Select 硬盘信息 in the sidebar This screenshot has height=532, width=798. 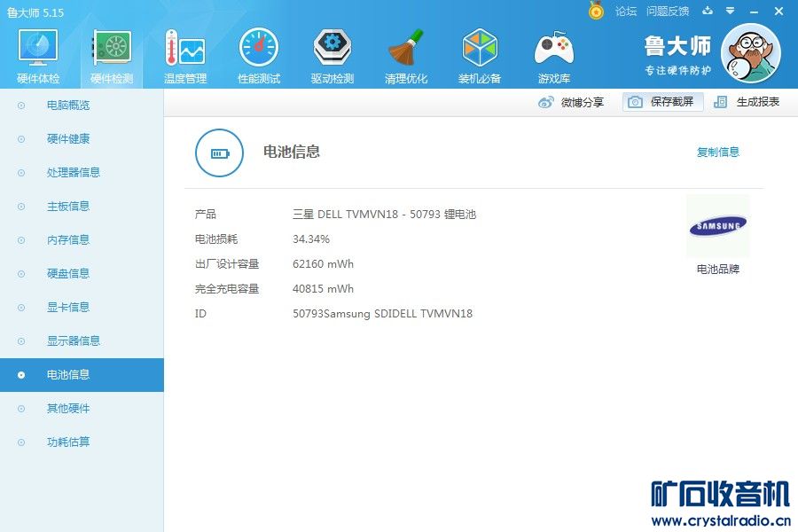68,273
